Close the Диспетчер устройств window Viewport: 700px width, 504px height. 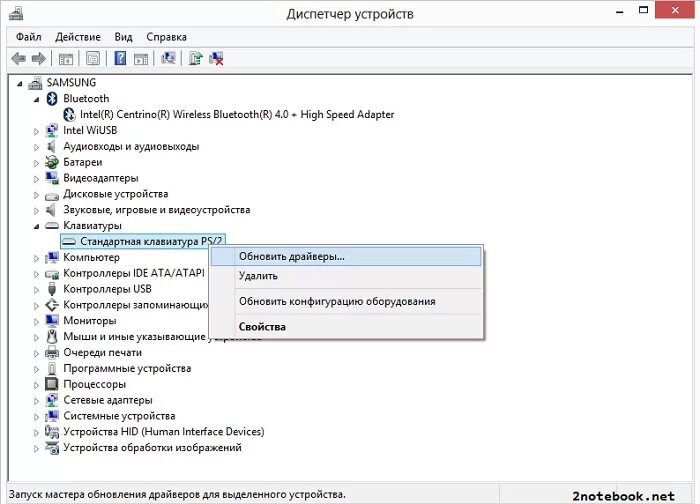[x=675, y=10]
